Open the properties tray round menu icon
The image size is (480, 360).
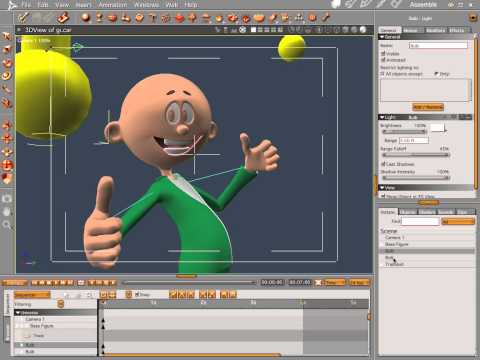coord(473,18)
